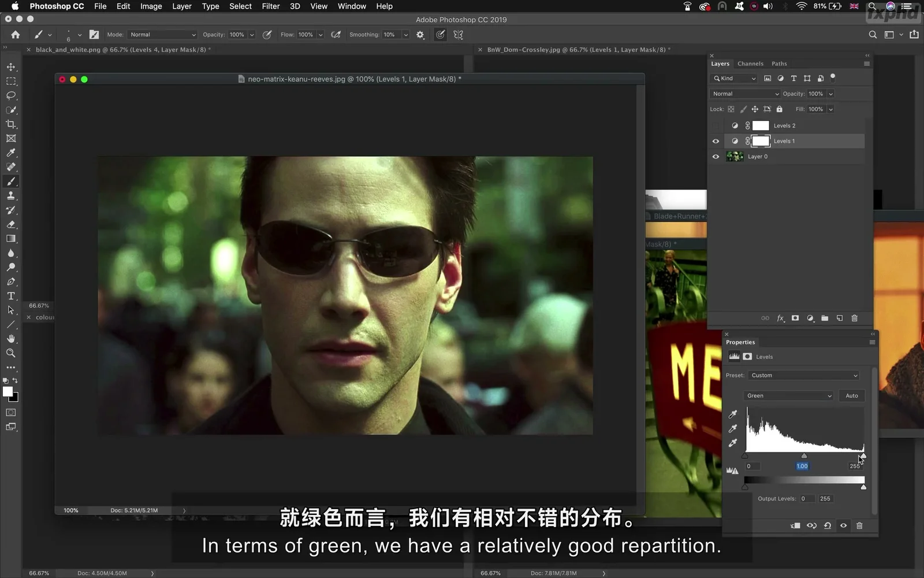Select the Eyedropper tool in the left toolbar
The width and height of the screenshot is (924, 578).
11,153
